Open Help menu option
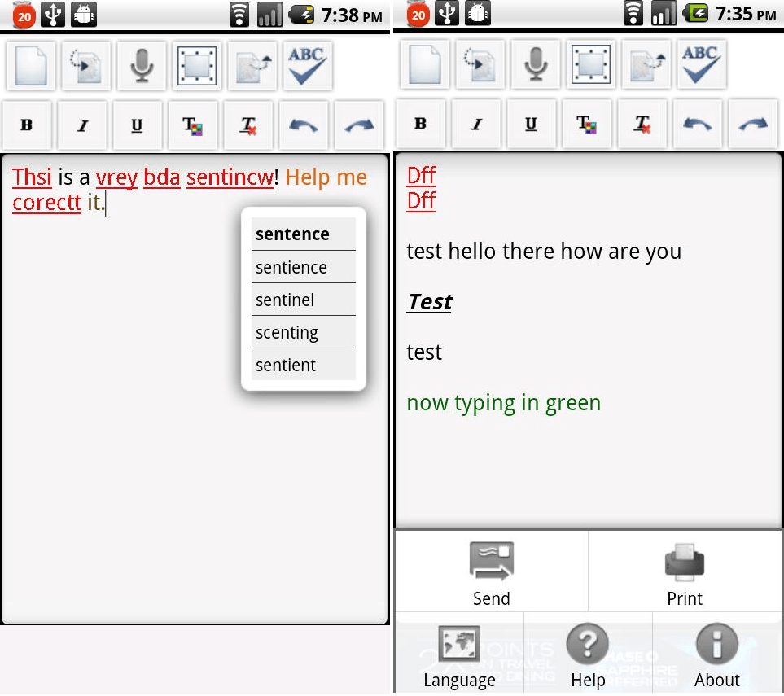 (x=588, y=654)
